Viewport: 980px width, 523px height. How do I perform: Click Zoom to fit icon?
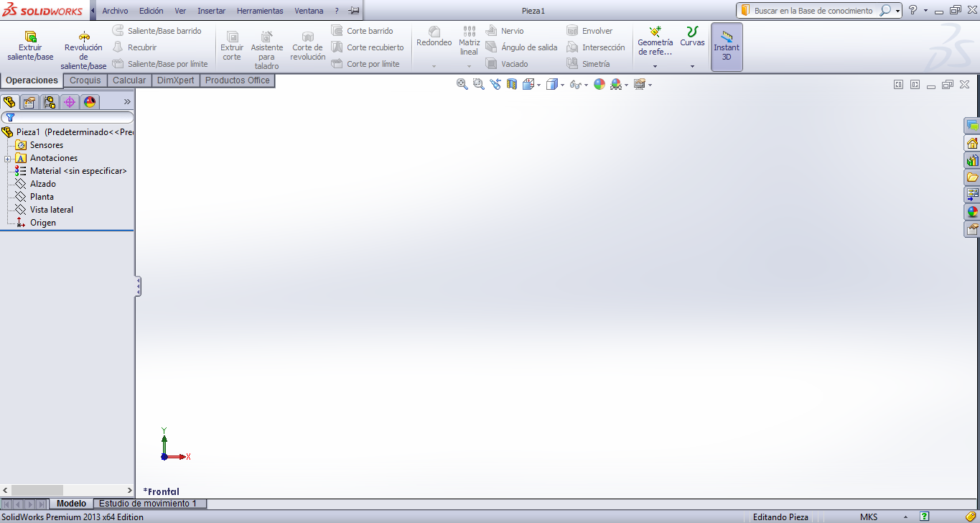pyautogui.click(x=462, y=84)
